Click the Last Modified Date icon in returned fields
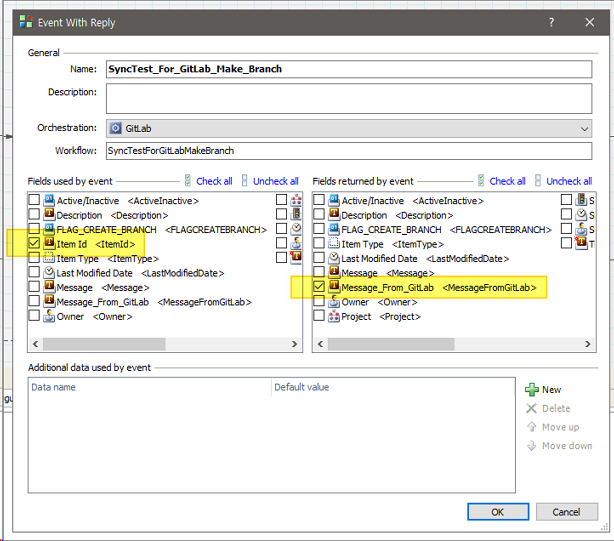This screenshot has width=614, height=541. [334, 258]
